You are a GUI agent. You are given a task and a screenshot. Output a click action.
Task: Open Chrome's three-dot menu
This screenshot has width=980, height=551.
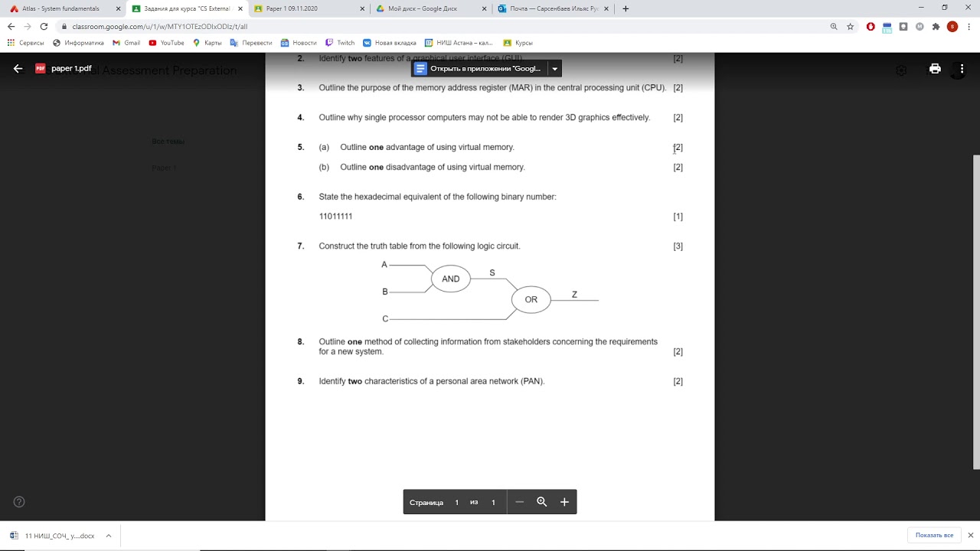[969, 26]
